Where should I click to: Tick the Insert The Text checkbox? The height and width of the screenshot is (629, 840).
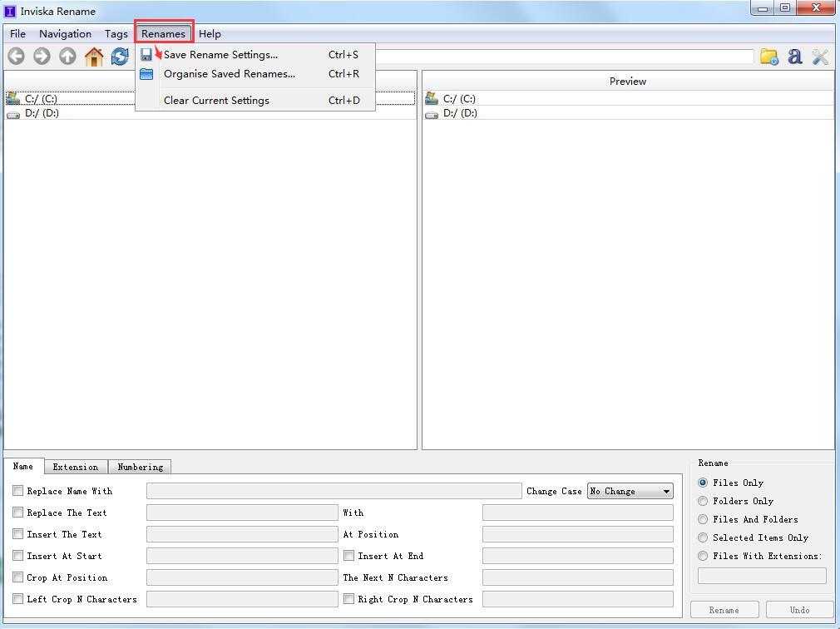pos(17,533)
